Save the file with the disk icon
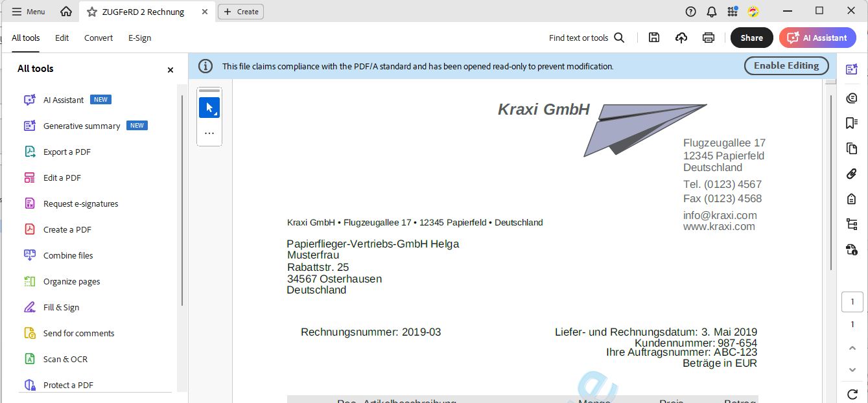This screenshot has height=403, width=868. (x=654, y=38)
